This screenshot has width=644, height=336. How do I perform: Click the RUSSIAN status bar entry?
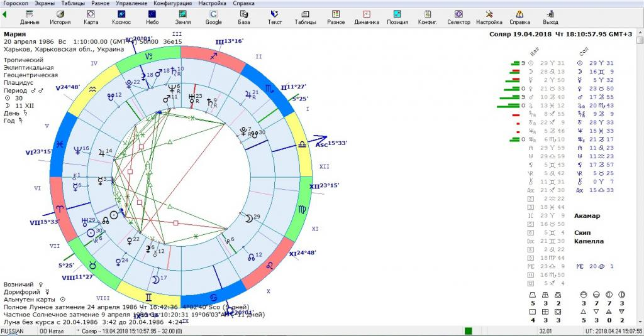coord(13,331)
